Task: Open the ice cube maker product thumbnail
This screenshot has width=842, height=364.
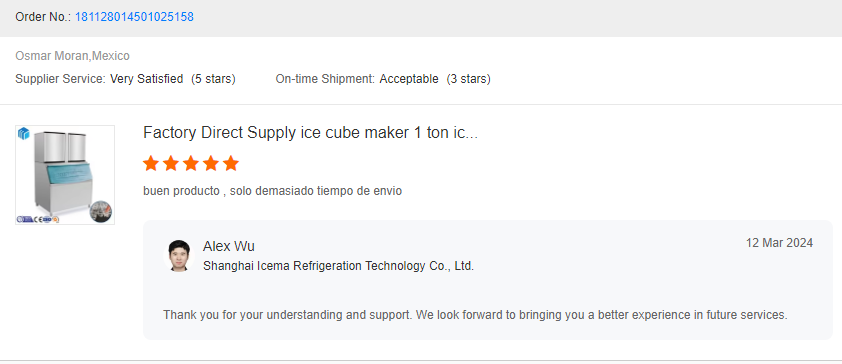Action: [x=65, y=175]
